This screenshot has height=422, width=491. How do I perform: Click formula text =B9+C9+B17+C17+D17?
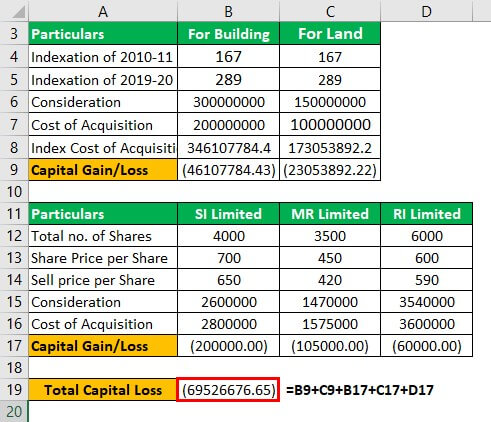(x=360, y=390)
